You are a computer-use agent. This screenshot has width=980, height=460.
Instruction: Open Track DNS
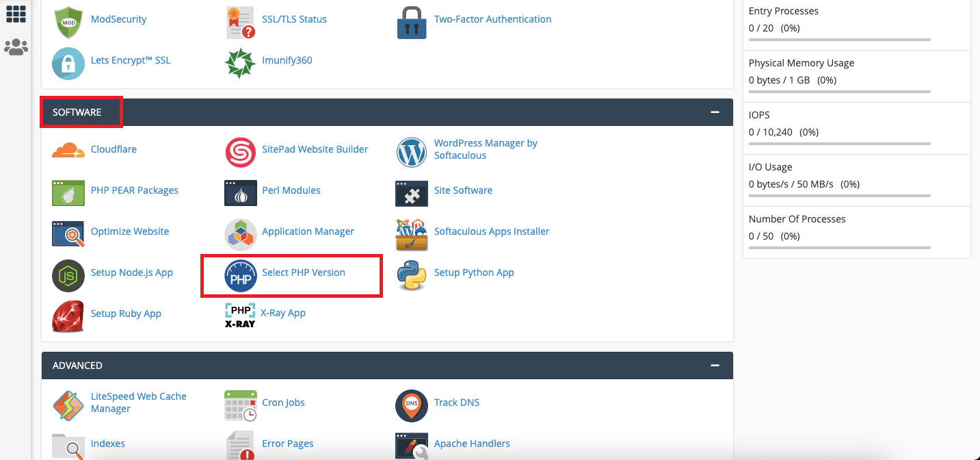pyautogui.click(x=457, y=402)
